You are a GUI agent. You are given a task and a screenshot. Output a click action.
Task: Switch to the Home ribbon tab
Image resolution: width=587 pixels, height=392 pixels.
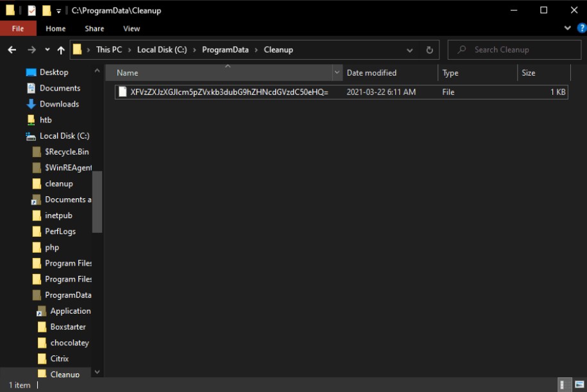click(x=55, y=28)
